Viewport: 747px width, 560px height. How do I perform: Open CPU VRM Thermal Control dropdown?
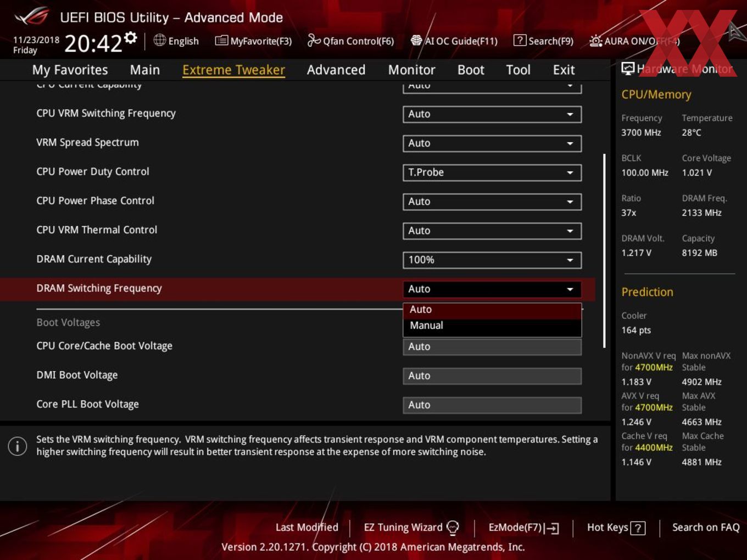[492, 231]
